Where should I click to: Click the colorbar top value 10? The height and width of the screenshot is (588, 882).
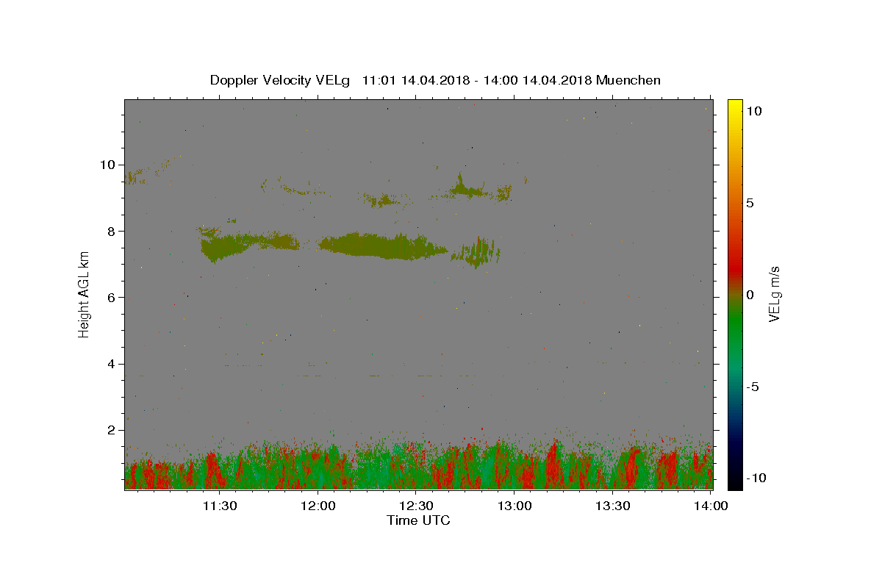tap(753, 111)
